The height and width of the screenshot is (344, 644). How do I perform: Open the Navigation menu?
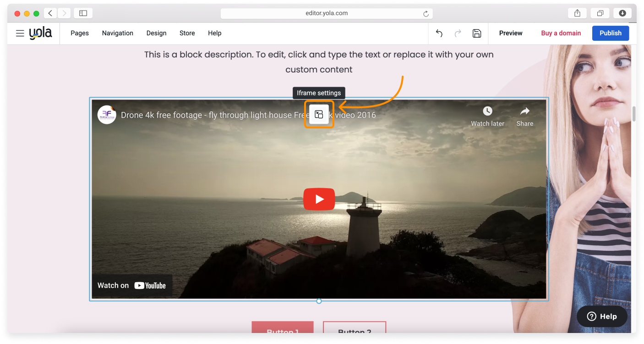click(117, 33)
